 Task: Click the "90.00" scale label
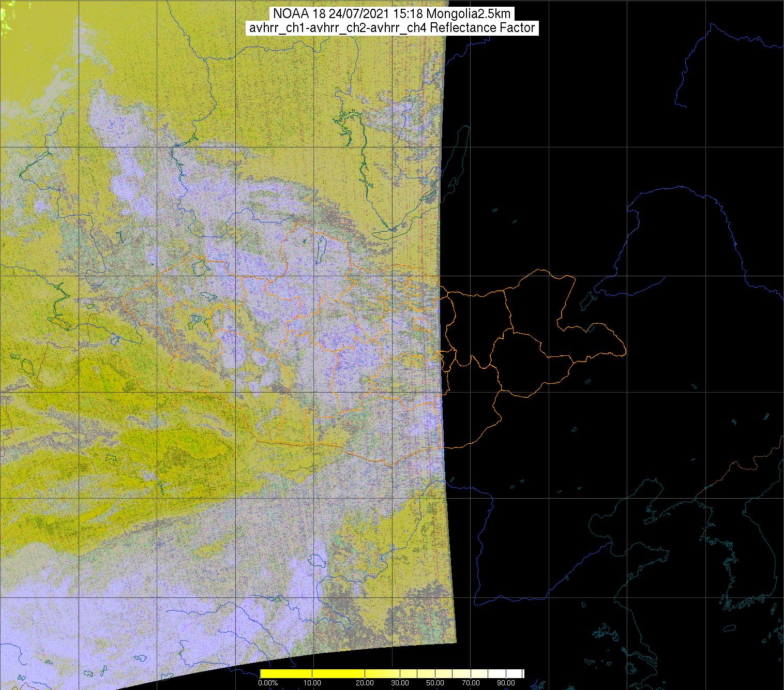point(506,683)
